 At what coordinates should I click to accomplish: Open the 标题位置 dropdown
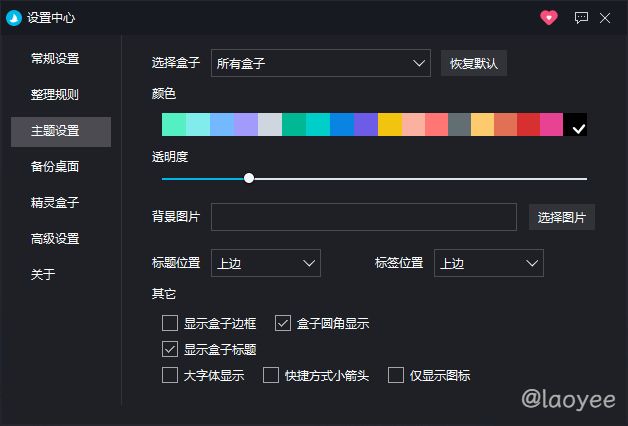click(x=265, y=263)
